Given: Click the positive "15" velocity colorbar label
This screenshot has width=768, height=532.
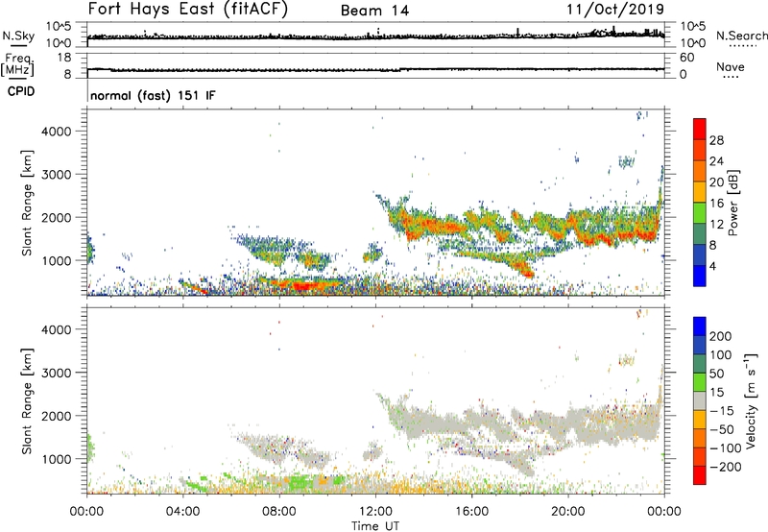Looking at the screenshot, I should pyautogui.click(x=716, y=393).
